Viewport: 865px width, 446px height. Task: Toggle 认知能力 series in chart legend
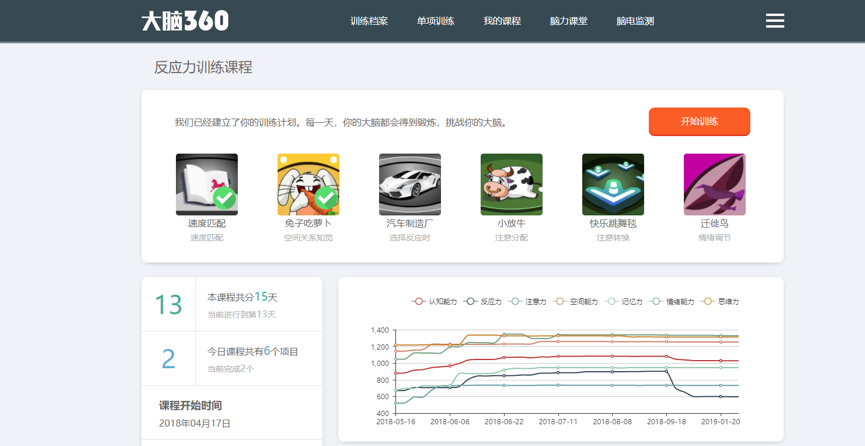435,301
